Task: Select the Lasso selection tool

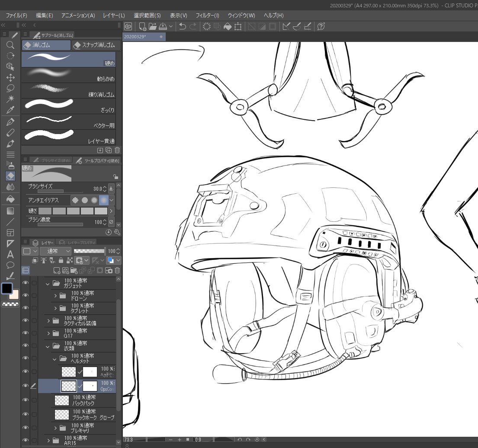Action: pos(10,88)
